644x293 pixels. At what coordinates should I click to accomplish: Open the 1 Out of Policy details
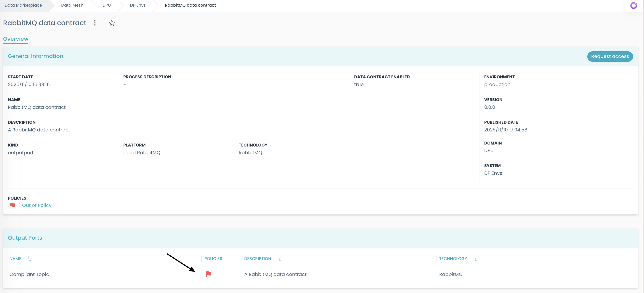click(x=35, y=205)
